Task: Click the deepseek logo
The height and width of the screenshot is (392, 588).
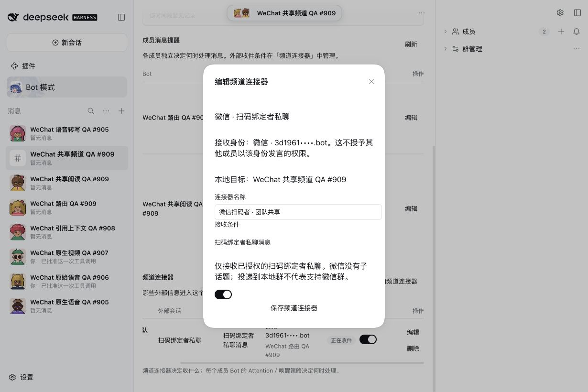Action: point(53,17)
